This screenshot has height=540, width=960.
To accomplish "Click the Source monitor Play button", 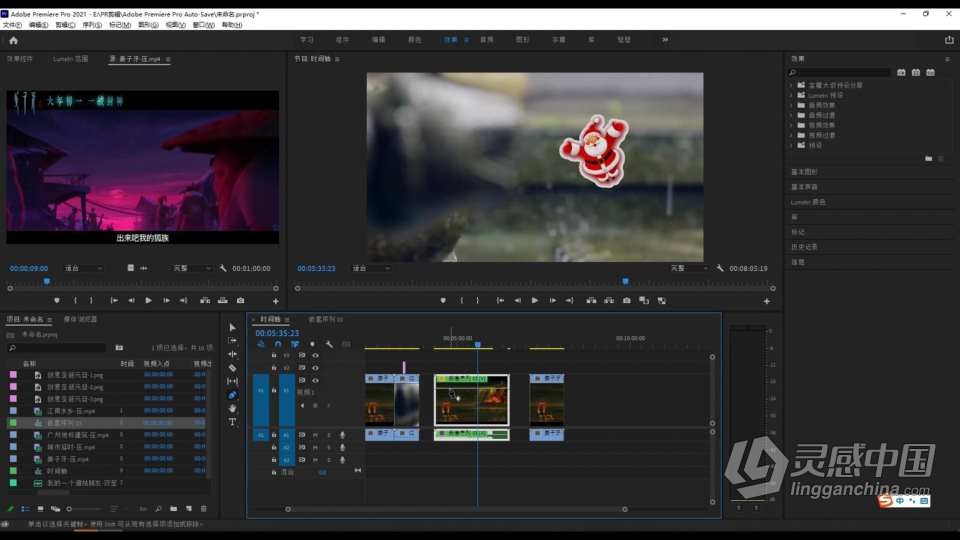I will (148, 301).
